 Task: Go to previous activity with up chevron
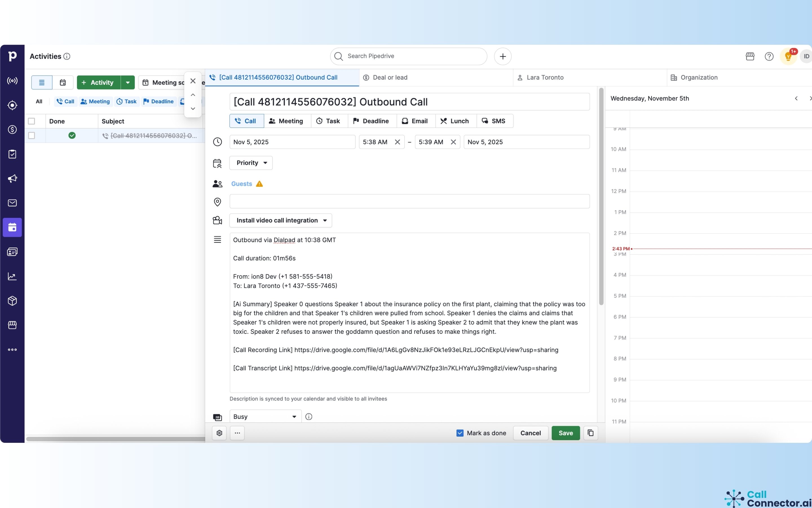tap(193, 95)
